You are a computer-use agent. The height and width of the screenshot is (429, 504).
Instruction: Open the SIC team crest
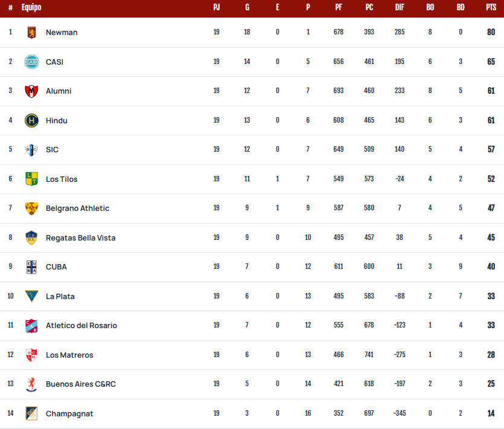tap(31, 150)
